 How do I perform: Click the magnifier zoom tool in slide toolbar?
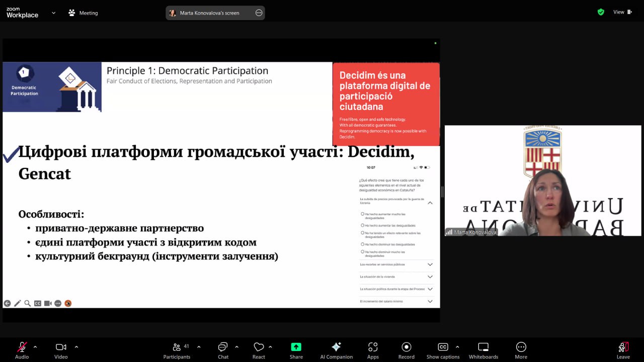(28, 303)
